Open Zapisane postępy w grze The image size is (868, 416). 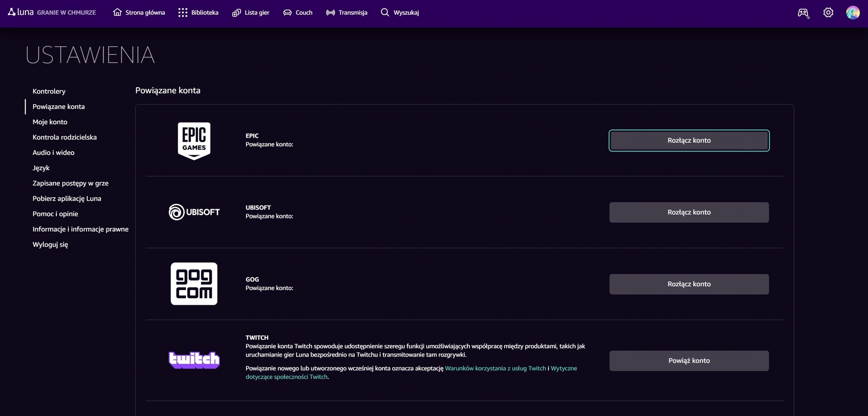71,183
